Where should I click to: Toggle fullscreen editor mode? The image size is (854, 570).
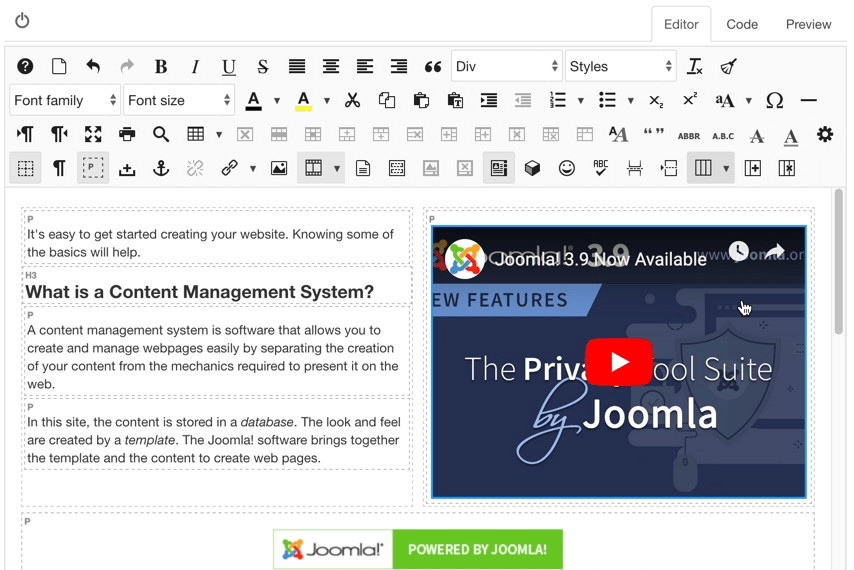(x=93, y=134)
